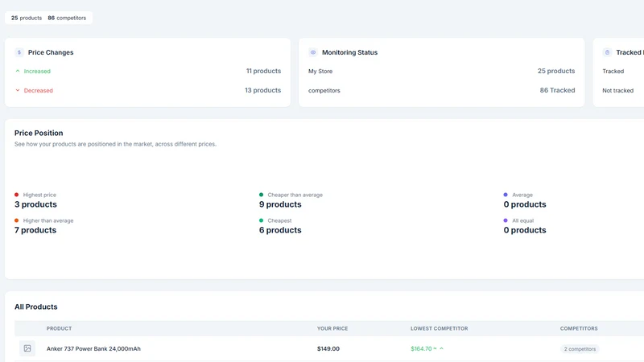Open the Decreased price changes link
Viewport: 644px width, 362px height.
(38, 90)
